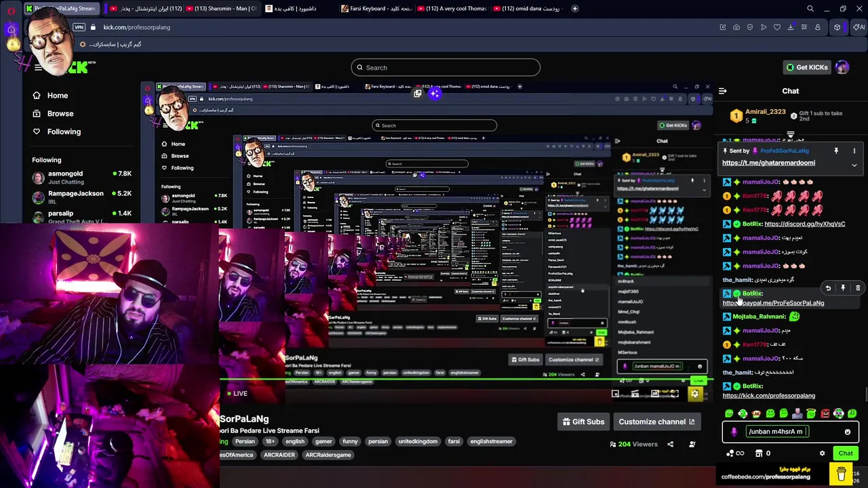The image size is (868, 488).
Task: Open the discord.gg link from BotRix
Action: 804,224
